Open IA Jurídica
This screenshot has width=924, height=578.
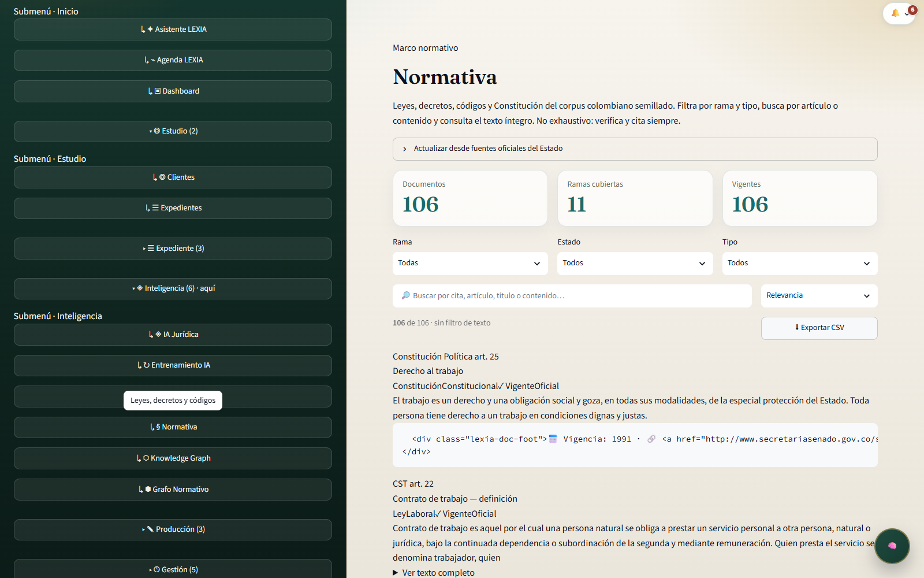(173, 335)
